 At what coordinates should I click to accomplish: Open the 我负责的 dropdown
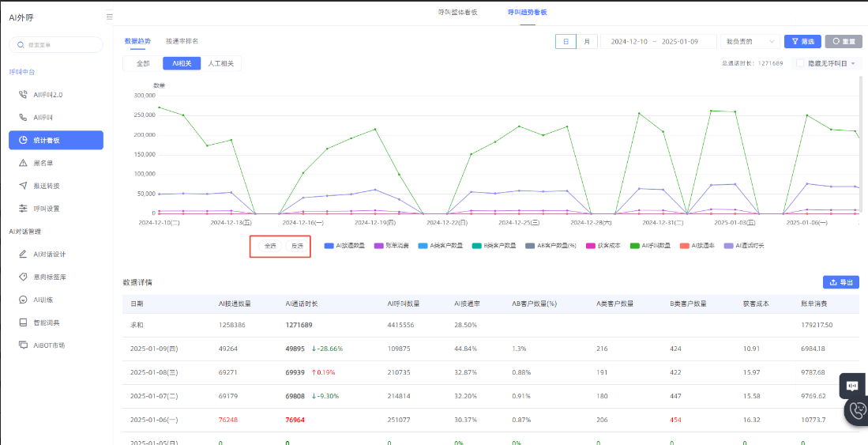[x=749, y=41]
